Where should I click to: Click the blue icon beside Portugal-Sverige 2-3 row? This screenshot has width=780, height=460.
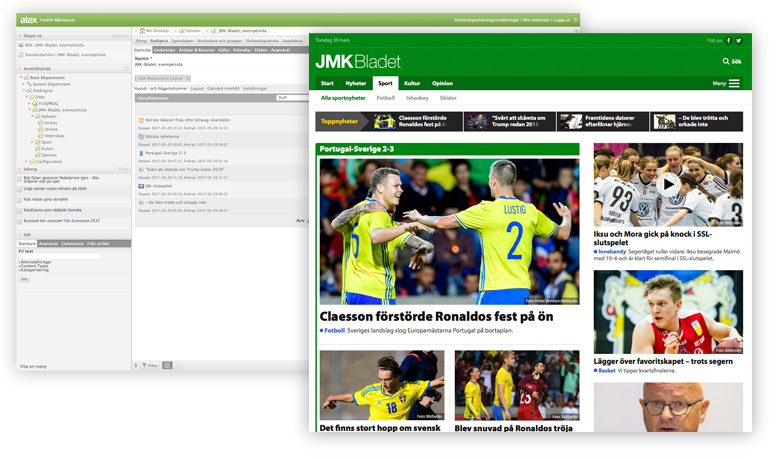141,153
